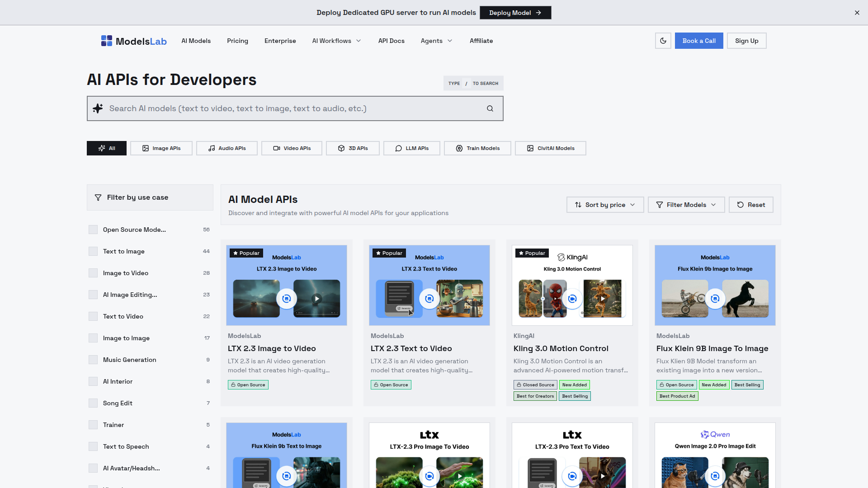The width and height of the screenshot is (868, 488).
Task: Open the API Docs navigation item
Action: tap(391, 41)
